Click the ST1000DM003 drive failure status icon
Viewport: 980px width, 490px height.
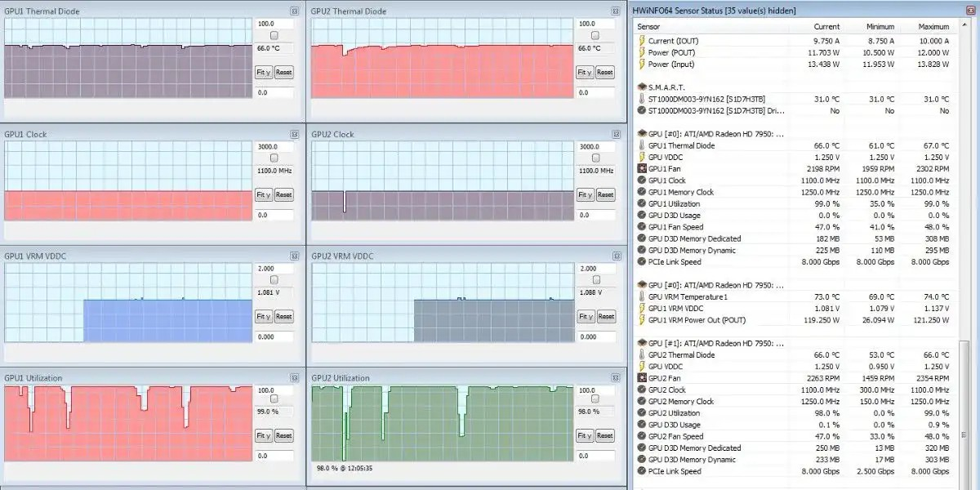(x=642, y=110)
